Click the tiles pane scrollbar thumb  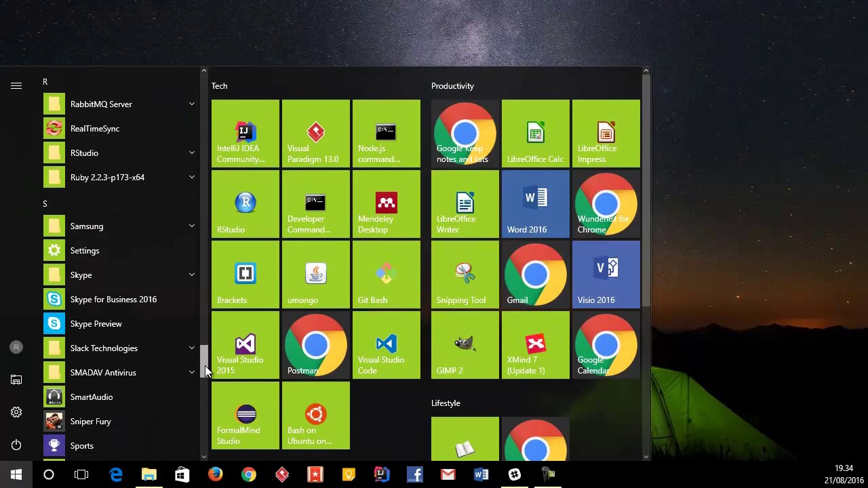click(x=646, y=190)
